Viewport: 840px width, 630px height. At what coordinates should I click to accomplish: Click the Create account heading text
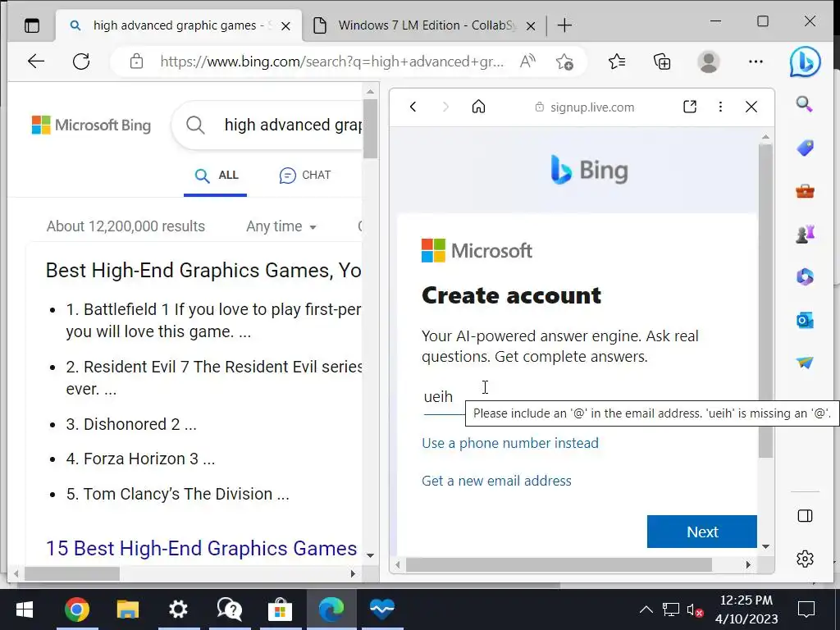(511, 295)
